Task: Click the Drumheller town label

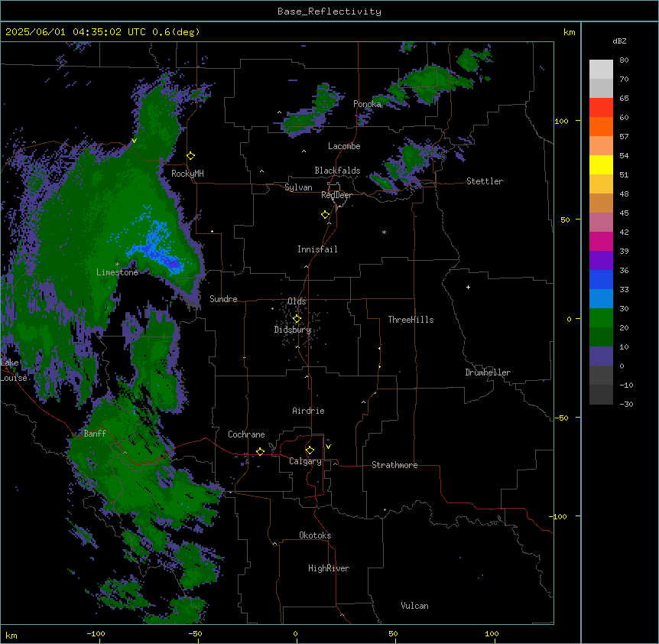Action: [488, 372]
